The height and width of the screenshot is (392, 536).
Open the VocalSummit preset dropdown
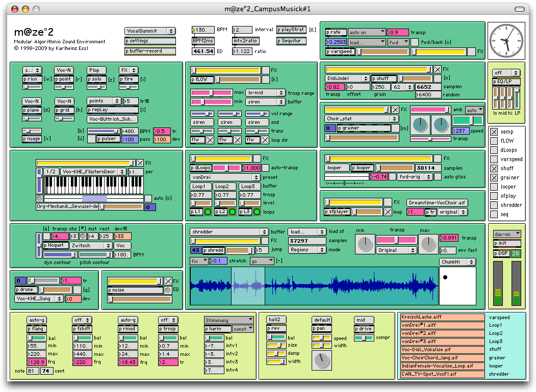tap(150, 31)
